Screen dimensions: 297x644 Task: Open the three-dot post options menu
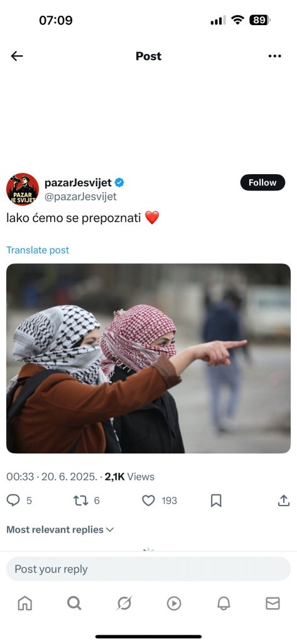tap(274, 56)
